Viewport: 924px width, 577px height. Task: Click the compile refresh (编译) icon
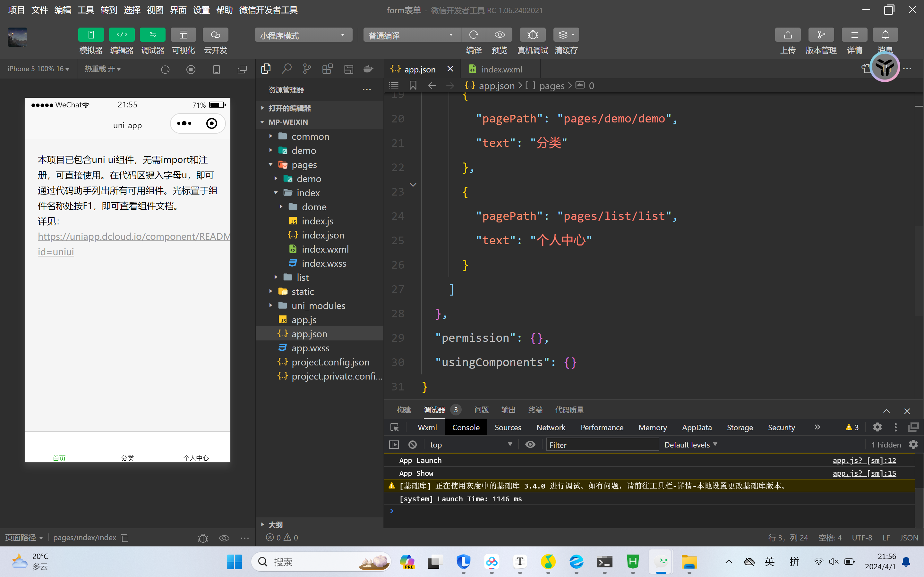point(474,35)
